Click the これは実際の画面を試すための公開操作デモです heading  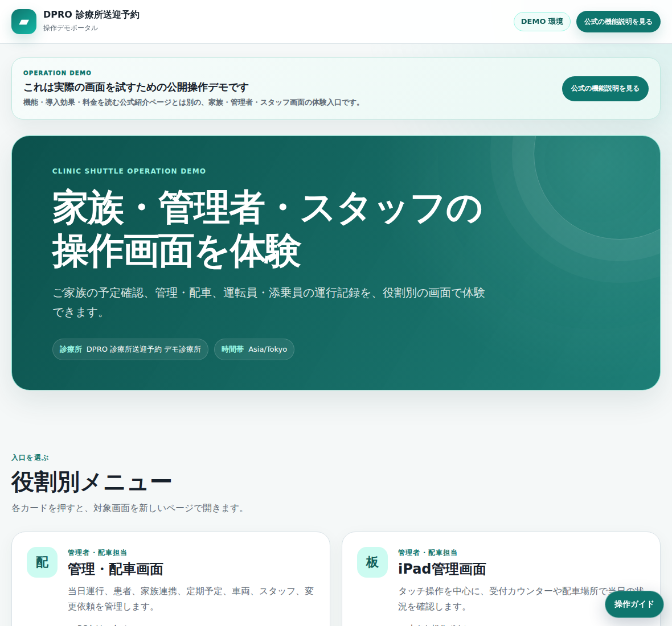(x=136, y=87)
